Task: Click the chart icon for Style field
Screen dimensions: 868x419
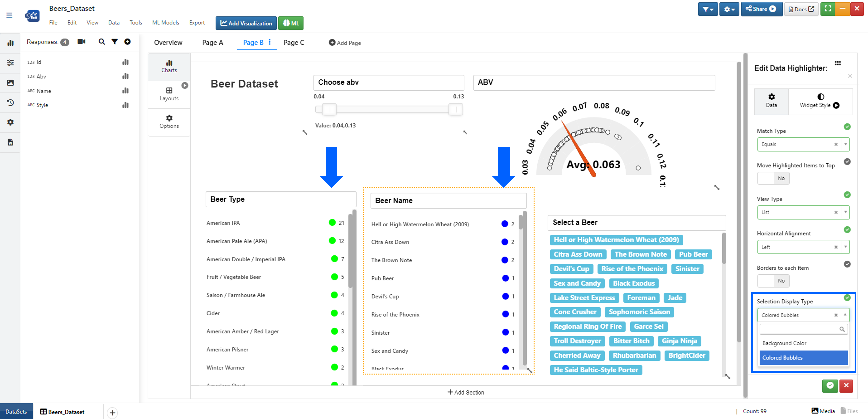Action: click(x=125, y=105)
